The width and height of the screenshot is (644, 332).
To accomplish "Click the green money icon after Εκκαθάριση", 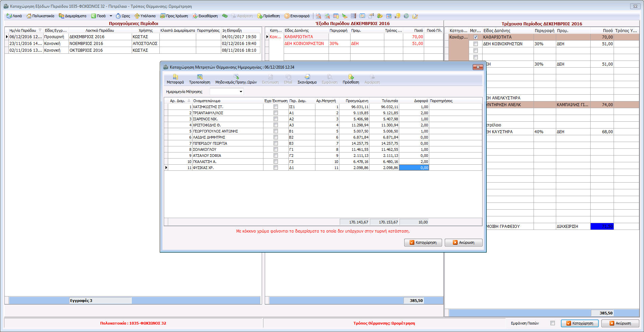I will pos(225,16).
